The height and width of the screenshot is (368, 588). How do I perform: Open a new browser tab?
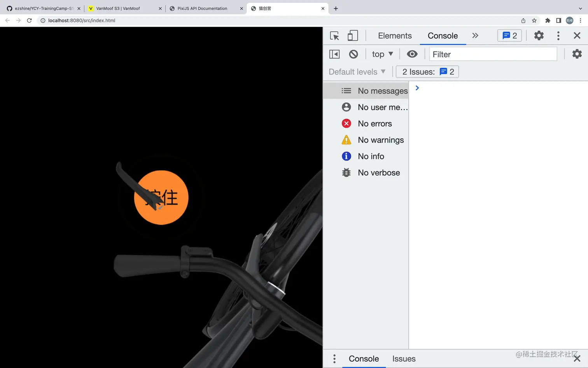(x=336, y=8)
